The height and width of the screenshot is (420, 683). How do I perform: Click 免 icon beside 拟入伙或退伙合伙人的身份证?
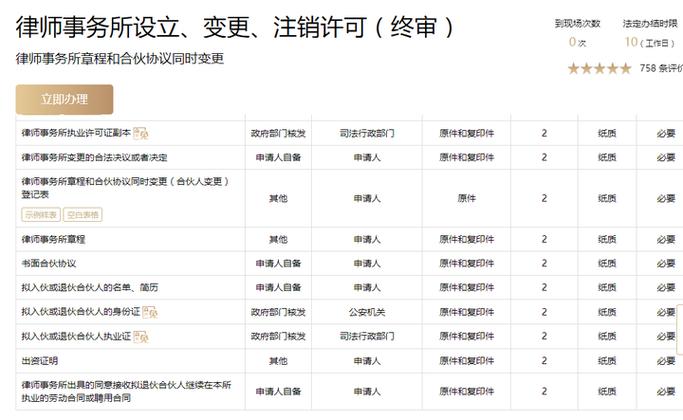150,312
